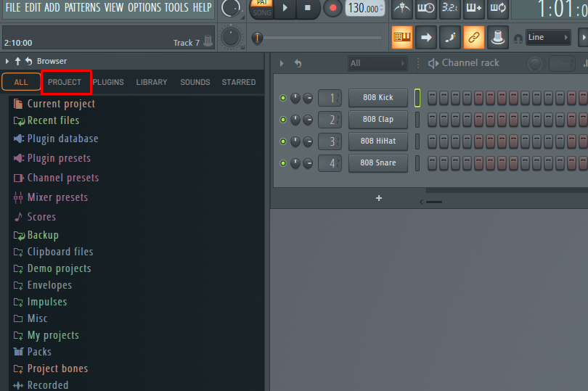Screen dimensions: 588x391
Task: Open the TOOLS menu
Action: pyautogui.click(x=176, y=7)
